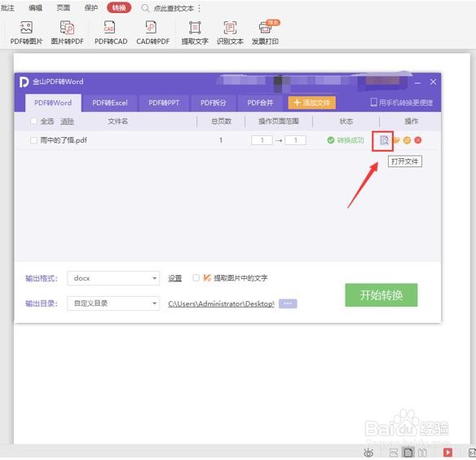This screenshot has height=460, width=476.
Task: Click the green 开始转换 button
Action: click(381, 295)
